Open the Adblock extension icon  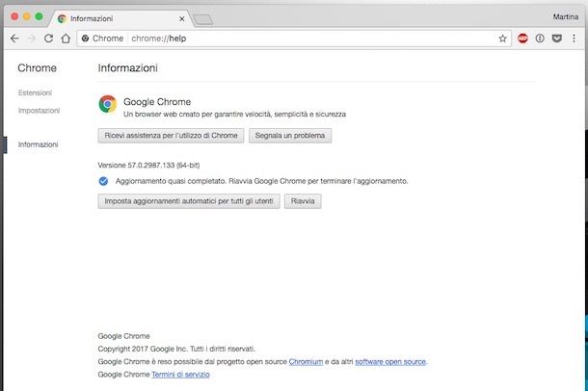[x=522, y=39]
